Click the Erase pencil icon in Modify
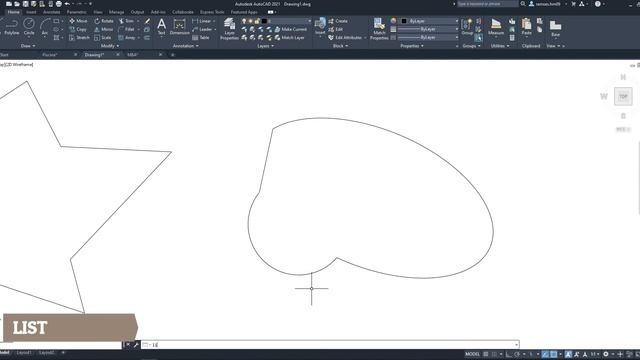The width and height of the screenshot is (640, 360). 147,21
